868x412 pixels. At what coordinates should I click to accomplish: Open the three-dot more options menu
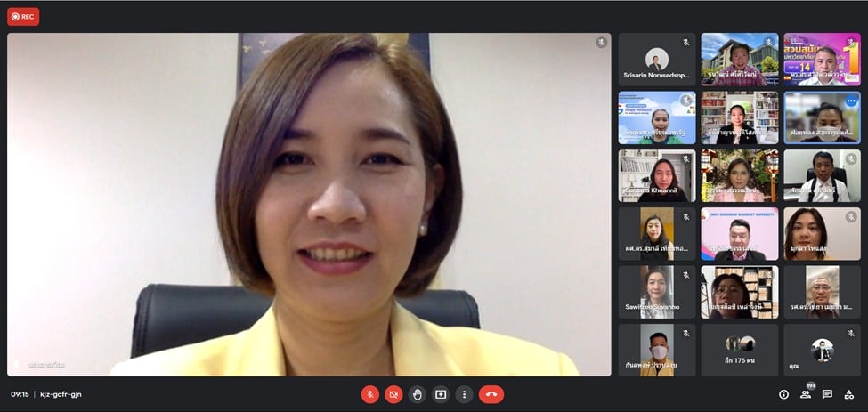click(464, 394)
